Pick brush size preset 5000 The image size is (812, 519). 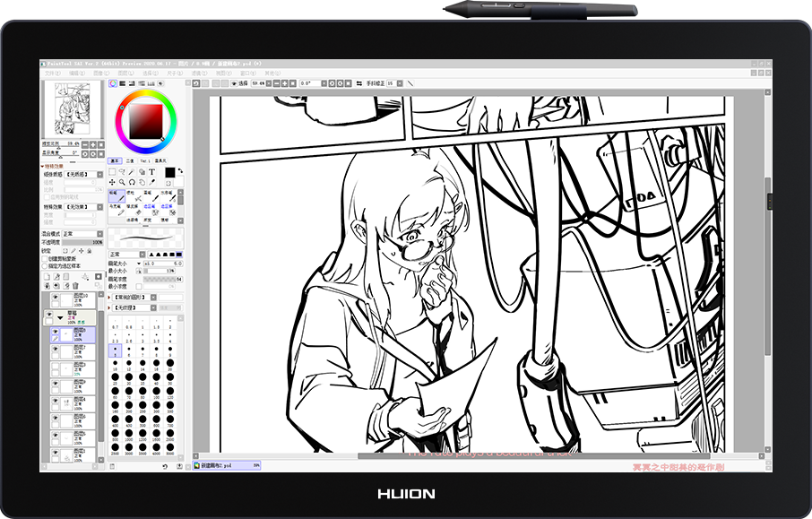170,448
